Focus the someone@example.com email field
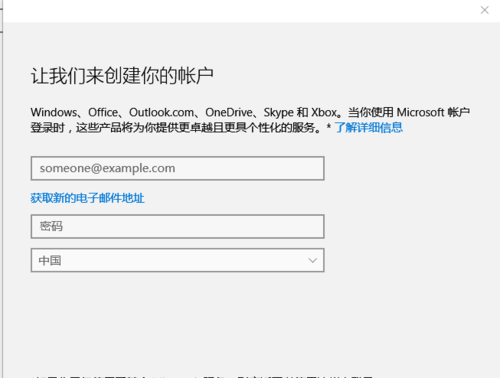This screenshot has width=500, height=378. pos(177,168)
